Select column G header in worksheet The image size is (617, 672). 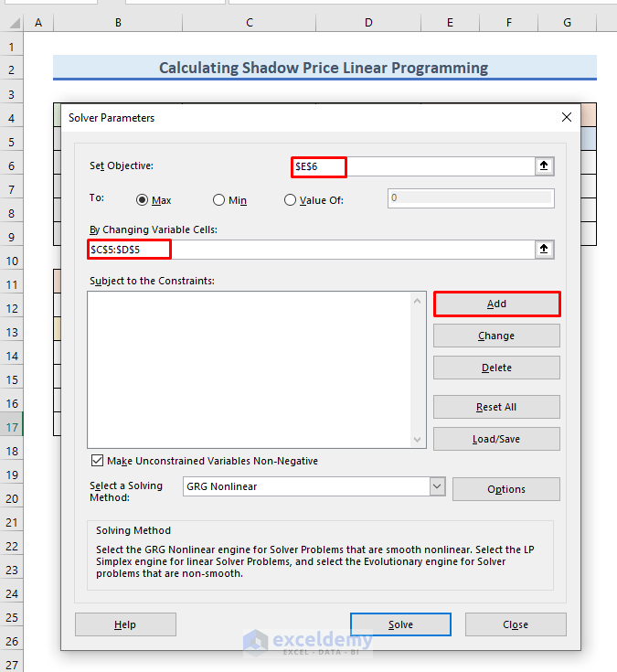click(567, 23)
